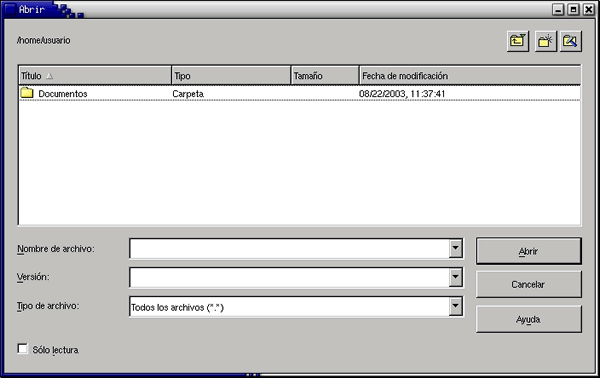The image size is (600, 378).
Task: Go up one directory level icon
Action: coord(518,41)
